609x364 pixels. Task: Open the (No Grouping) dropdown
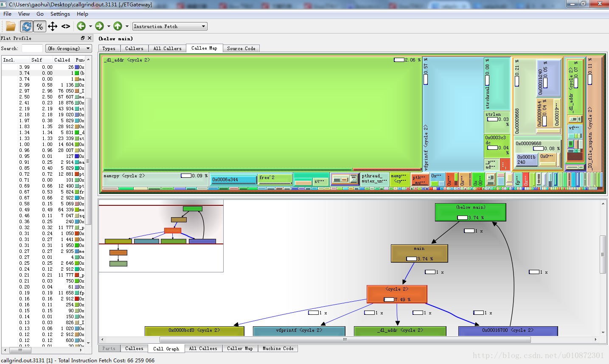point(68,48)
